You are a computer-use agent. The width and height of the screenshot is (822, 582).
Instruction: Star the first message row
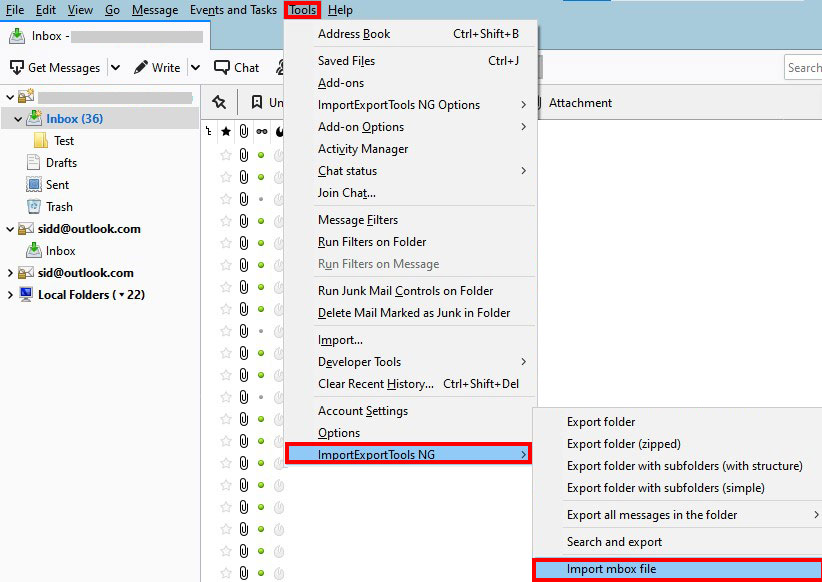[x=226, y=155]
